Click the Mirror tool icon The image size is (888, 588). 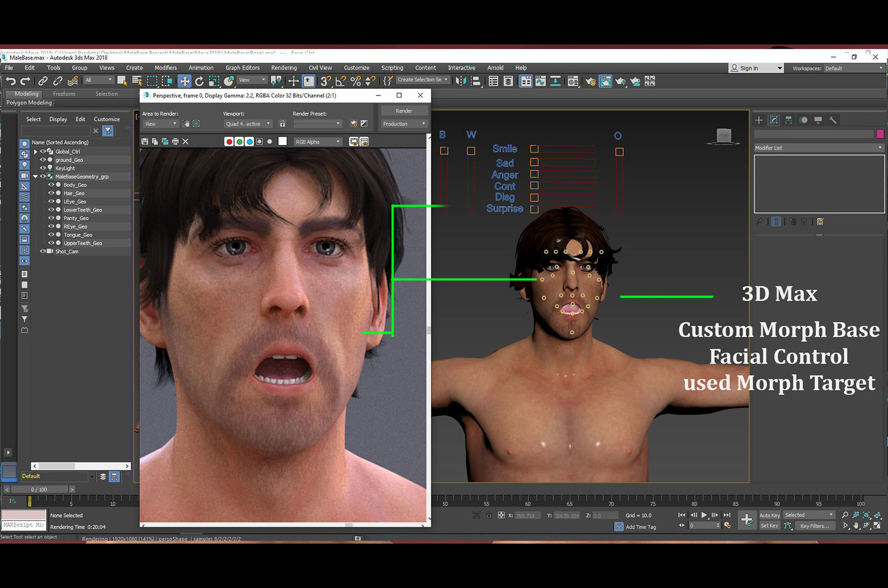tap(461, 81)
